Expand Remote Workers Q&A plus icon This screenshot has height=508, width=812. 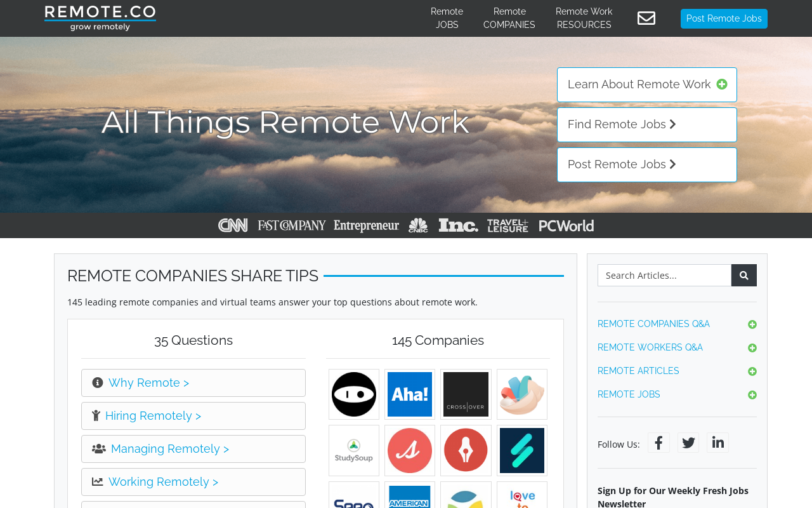coord(752,348)
